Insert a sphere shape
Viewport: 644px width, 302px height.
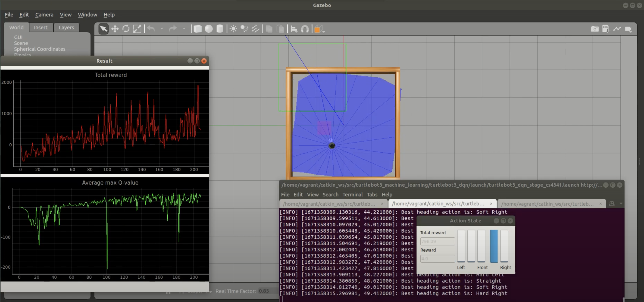pos(209,29)
